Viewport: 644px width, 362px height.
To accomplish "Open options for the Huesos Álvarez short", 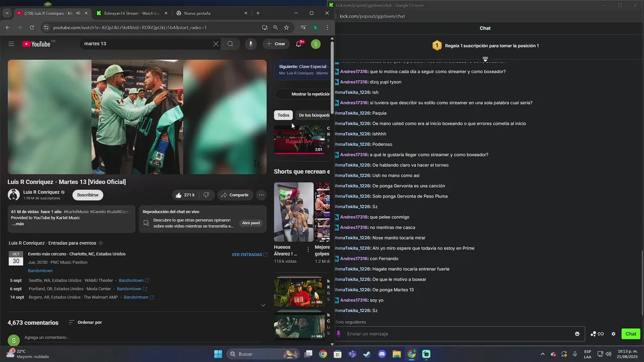I will point(308,250).
